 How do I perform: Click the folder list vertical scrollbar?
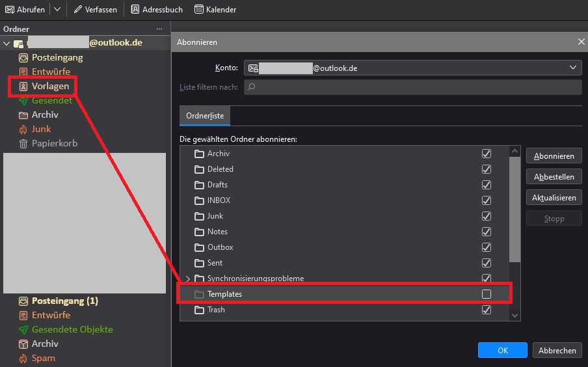pos(514,208)
